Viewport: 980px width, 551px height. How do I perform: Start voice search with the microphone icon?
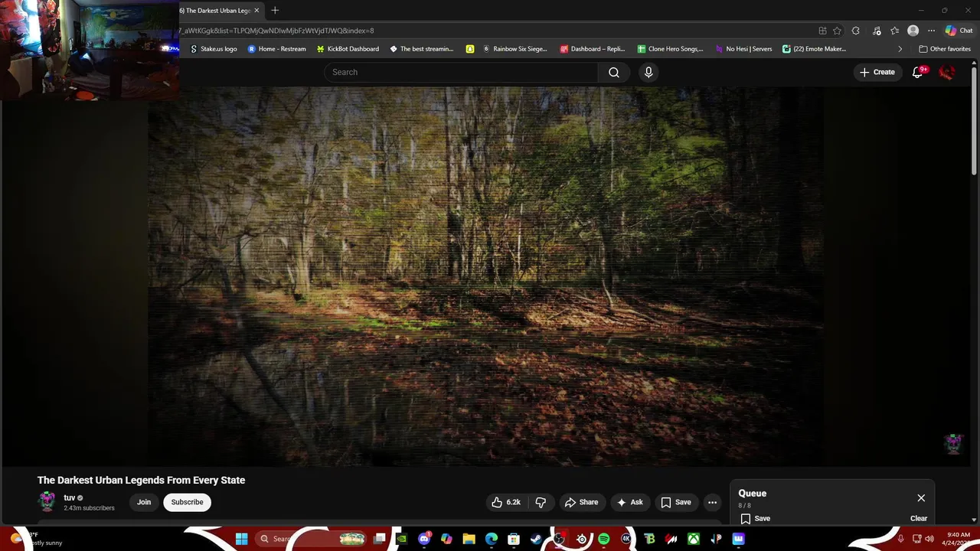648,72
